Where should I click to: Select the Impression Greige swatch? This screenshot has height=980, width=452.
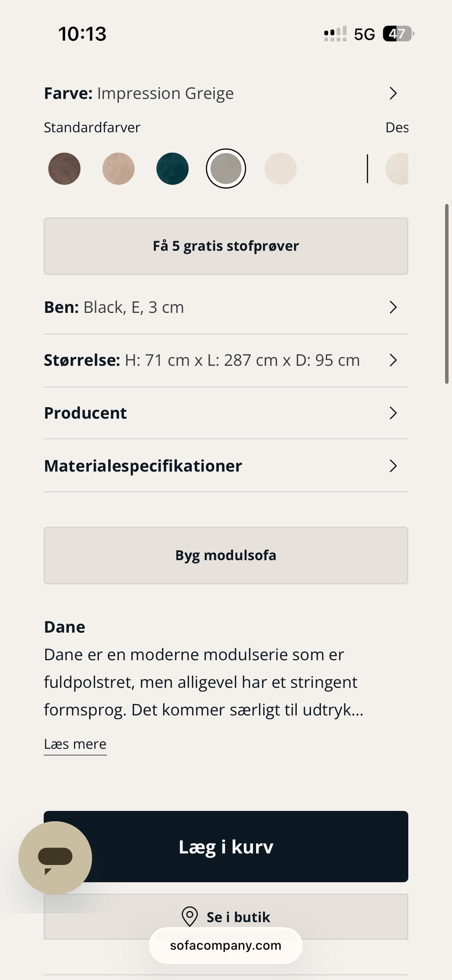coord(226,169)
